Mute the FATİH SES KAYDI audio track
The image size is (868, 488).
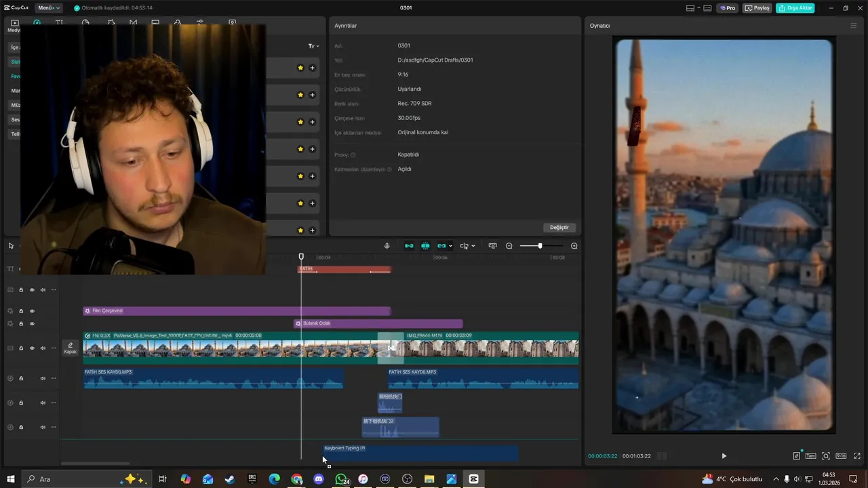[x=43, y=378]
